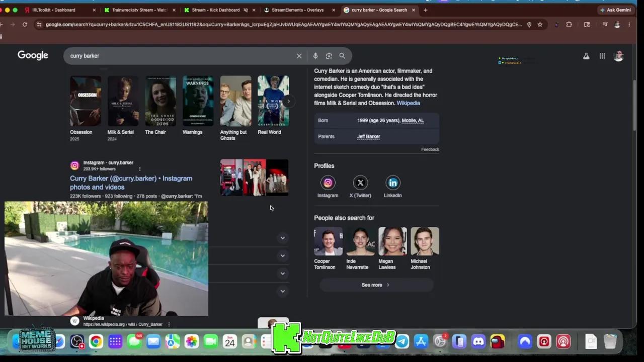This screenshot has height=362, width=644.
Task: Open the Obsession 2025 film card
Action: [x=86, y=108]
